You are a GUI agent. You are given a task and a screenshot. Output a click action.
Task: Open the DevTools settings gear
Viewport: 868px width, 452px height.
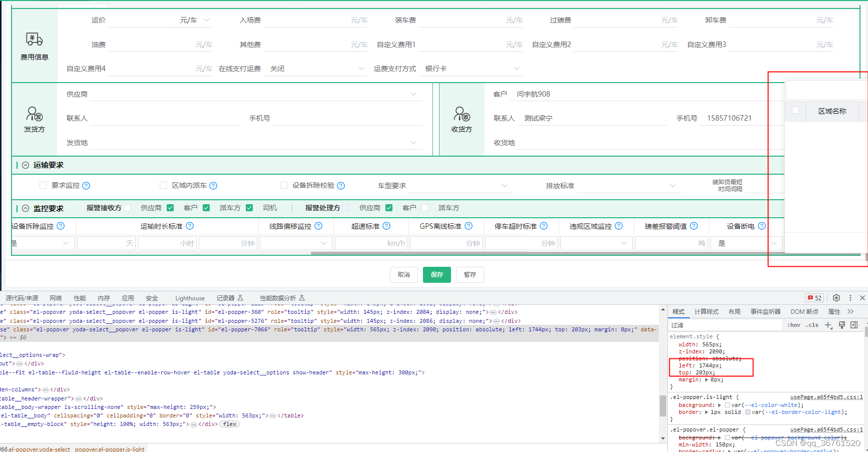[836, 298]
